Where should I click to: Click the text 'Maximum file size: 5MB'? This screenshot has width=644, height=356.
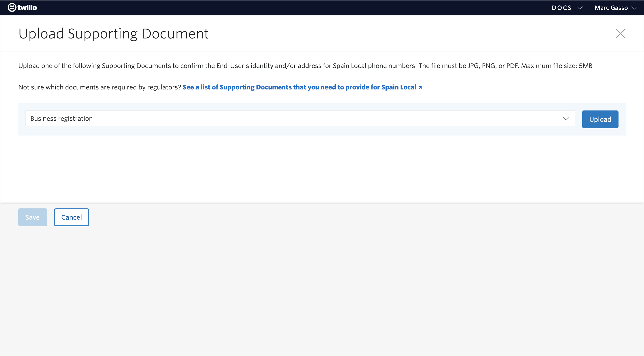point(557,66)
